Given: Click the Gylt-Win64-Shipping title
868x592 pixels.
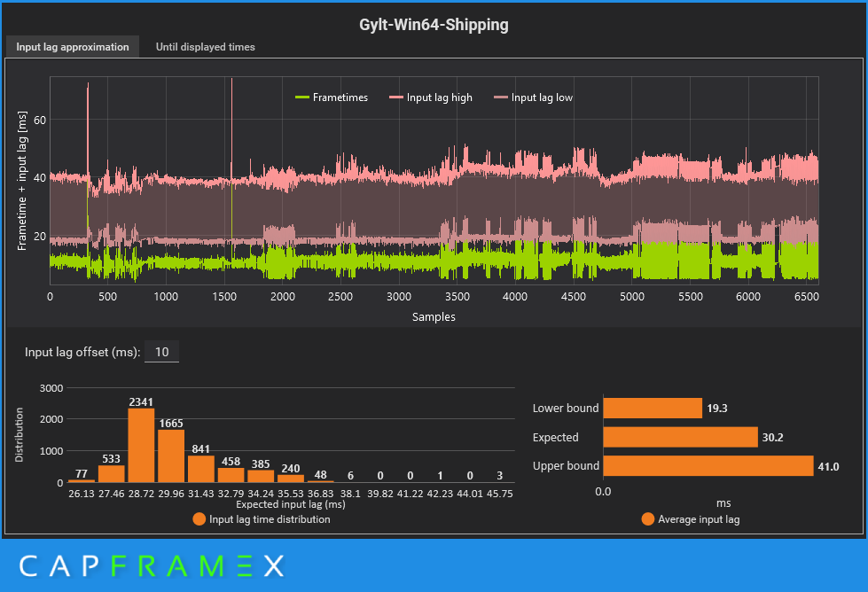Looking at the screenshot, I should (x=434, y=25).
